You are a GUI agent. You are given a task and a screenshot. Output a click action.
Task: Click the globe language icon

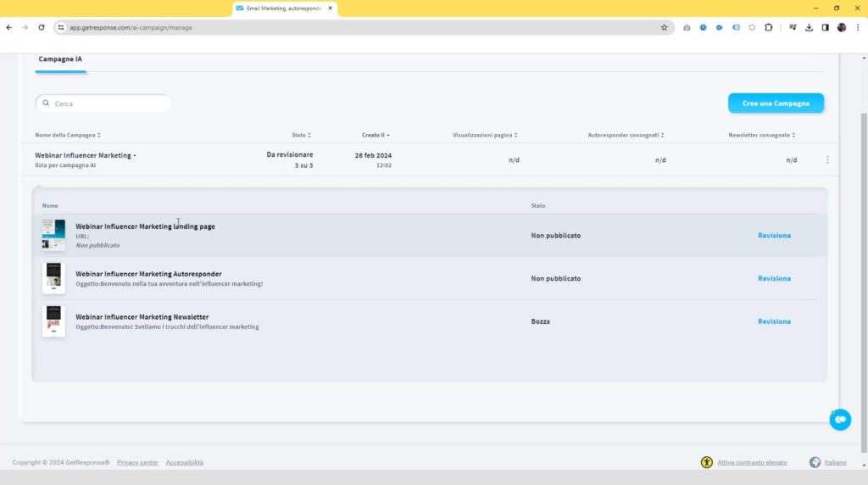pos(815,462)
